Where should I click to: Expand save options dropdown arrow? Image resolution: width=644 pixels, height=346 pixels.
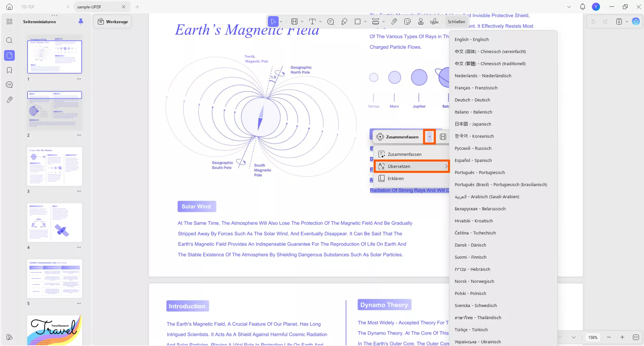(x=627, y=21)
